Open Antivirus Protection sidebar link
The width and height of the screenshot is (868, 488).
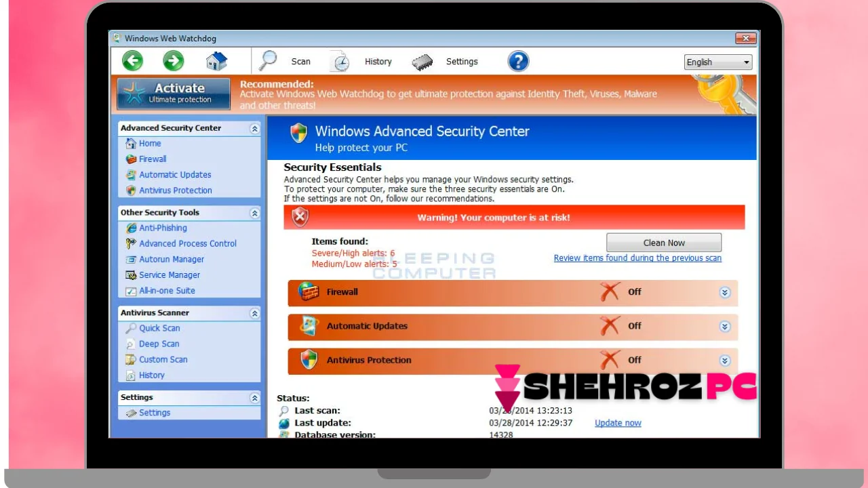[x=176, y=190]
